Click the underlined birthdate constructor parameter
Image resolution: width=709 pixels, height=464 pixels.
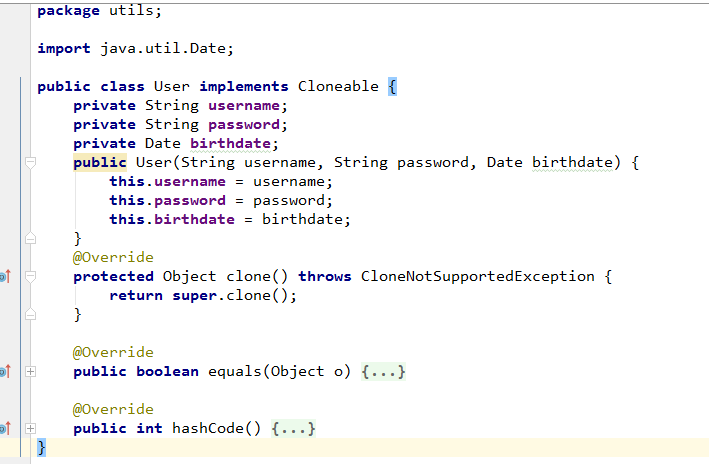pyautogui.click(x=572, y=162)
